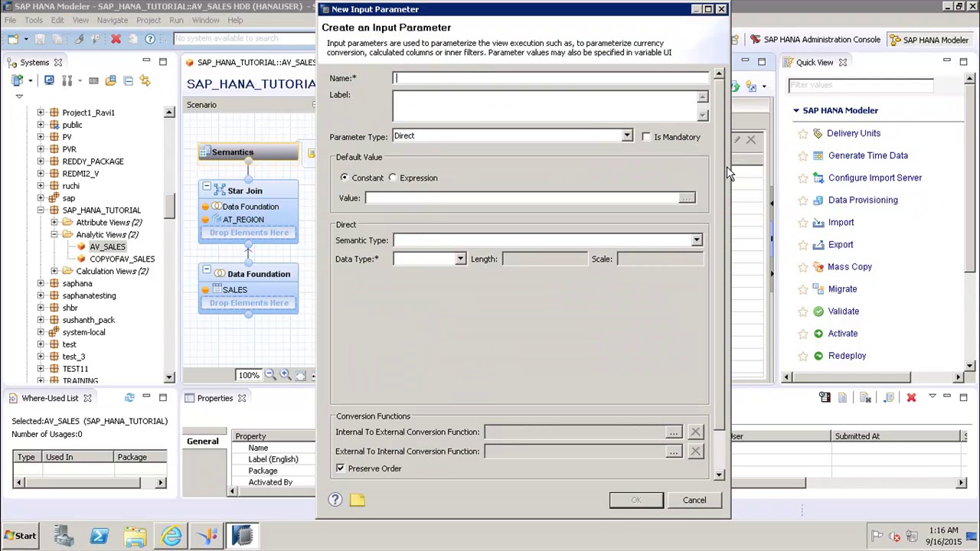Clear Internal To External Conversion Function X

click(695, 432)
